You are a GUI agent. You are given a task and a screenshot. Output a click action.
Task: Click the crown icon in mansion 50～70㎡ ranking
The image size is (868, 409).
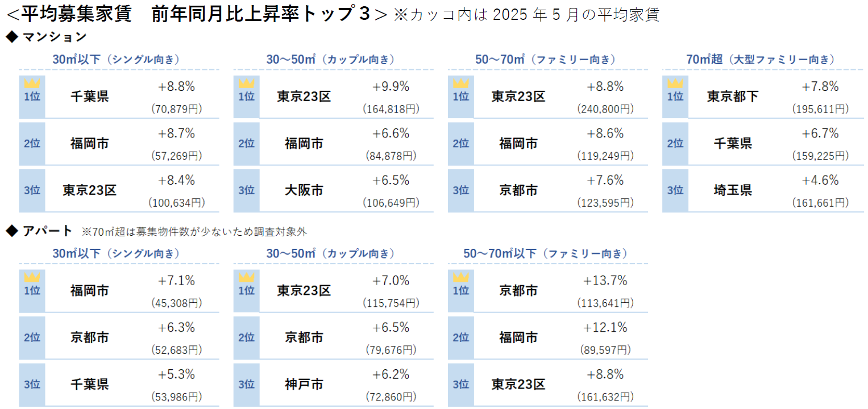(x=460, y=84)
